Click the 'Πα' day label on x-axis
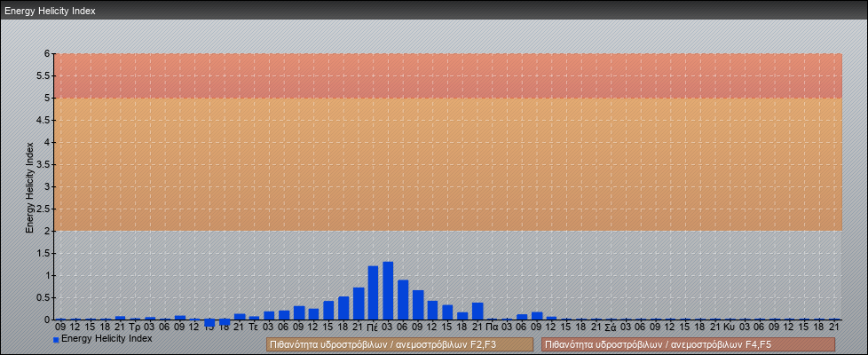The width and height of the screenshot is (868, 355). coord(492,327)
